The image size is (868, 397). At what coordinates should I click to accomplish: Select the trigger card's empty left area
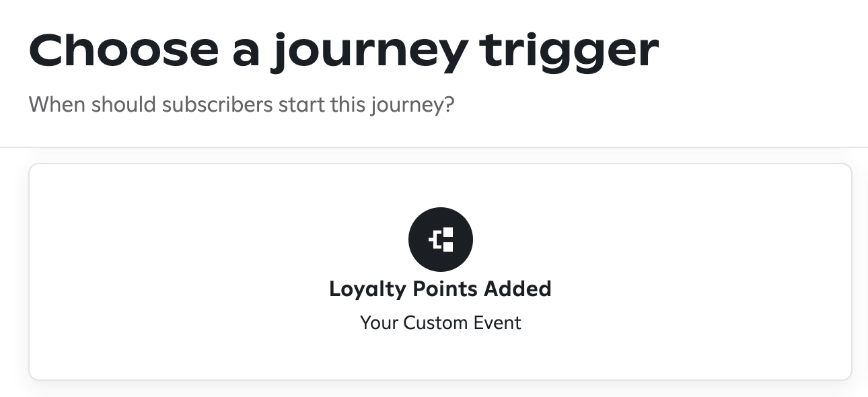pos(168,272)
